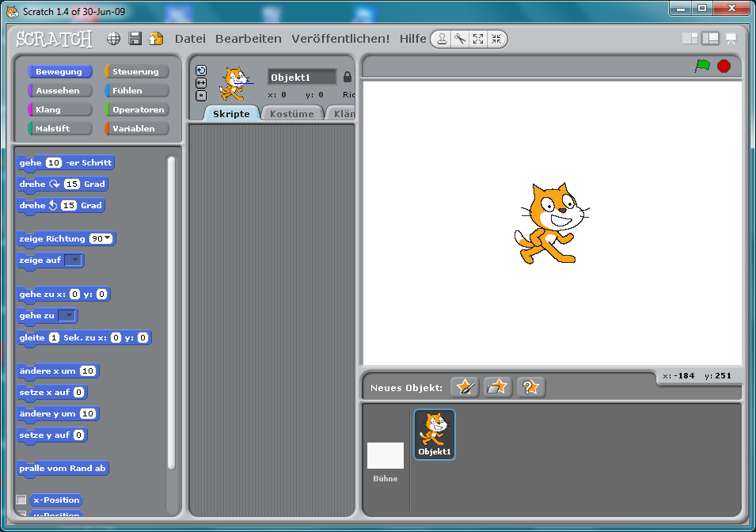The height and width of the screenshot is (532, 756).
Task: Switch to full stage view mode
Action: [710, 39]
